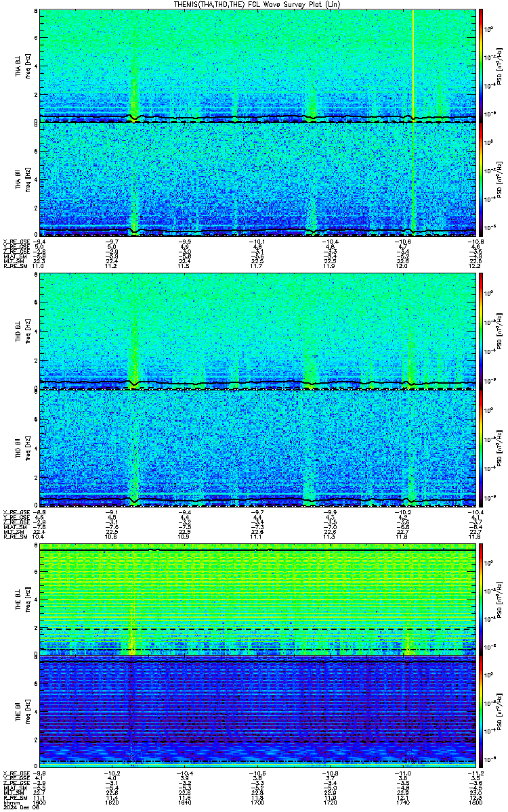Click the 'THE B⊥ freq [Hz]' axis label
This screenshot has width=508, height=812.
click(22, 600)
